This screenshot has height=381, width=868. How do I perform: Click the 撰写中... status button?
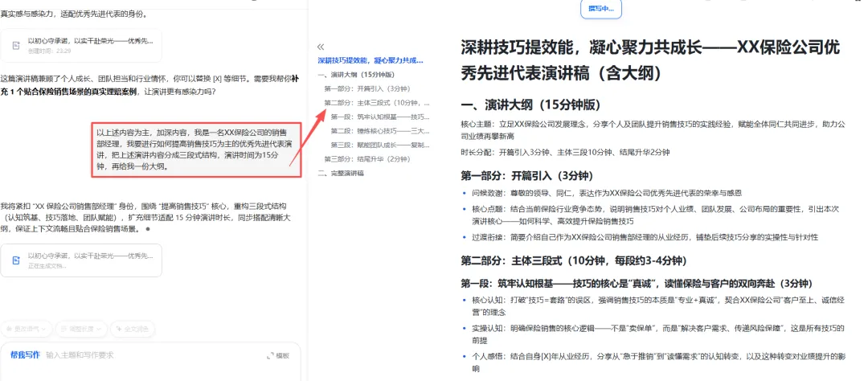[x=600, y=9]
